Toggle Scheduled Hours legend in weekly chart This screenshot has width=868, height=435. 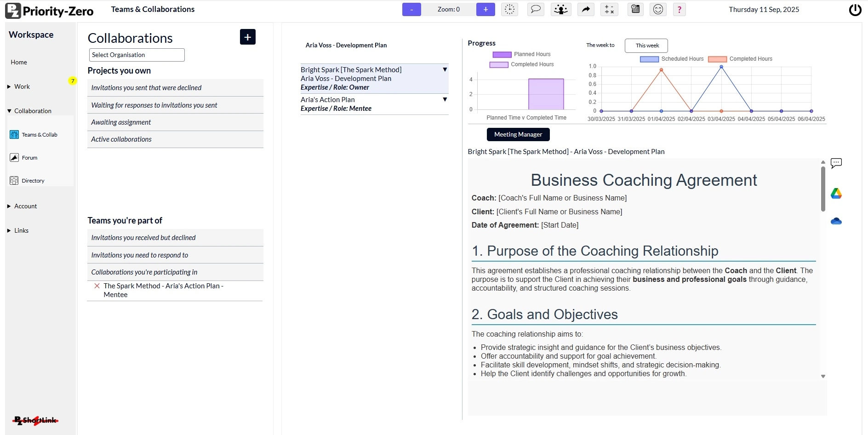[x=672, y=59]
